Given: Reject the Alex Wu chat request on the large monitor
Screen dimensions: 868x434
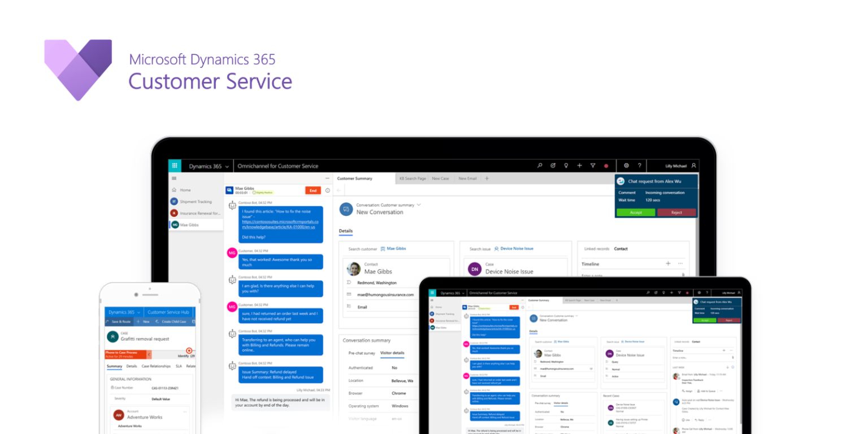Looking at the screenshot, I should click(676, 212).
